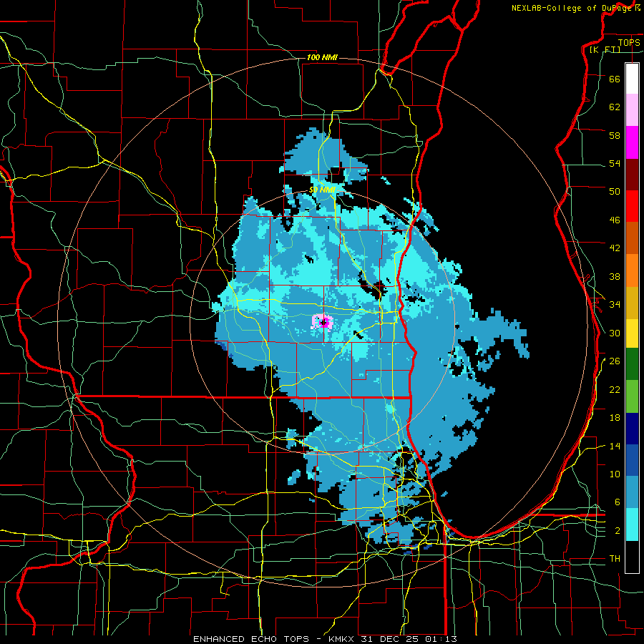The height and width of the screenshot is (644, 644).
Task: Click the legend value '18'
Action: tap(615, 418)
